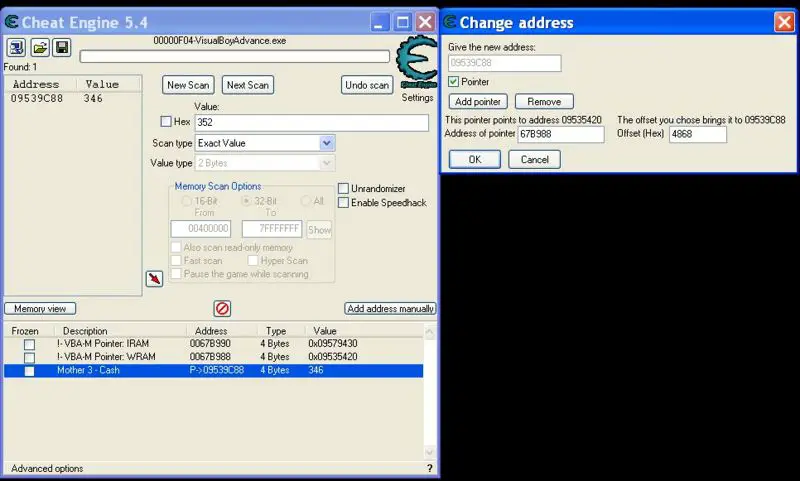Screen dimensions: 800x481
Task: Click the open folder icon in Cheat Engine
Action: point(39,48)
